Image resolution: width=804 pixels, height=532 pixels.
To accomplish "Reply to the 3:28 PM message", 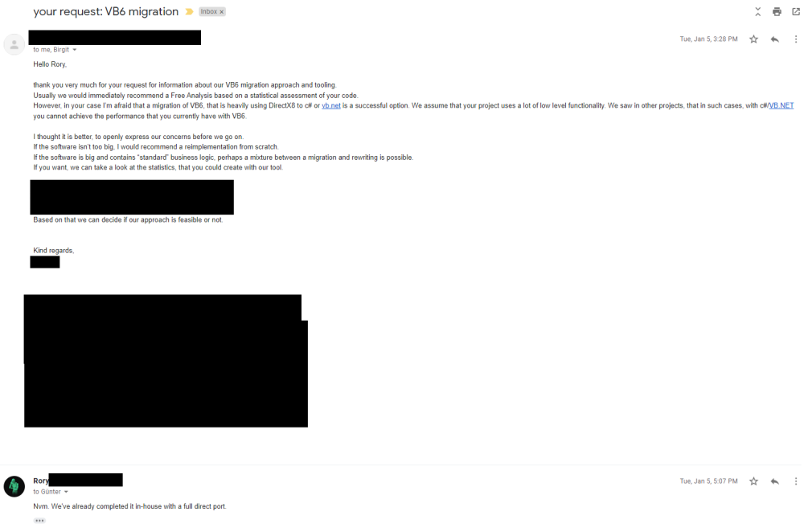I will click(x=775, y=39).
